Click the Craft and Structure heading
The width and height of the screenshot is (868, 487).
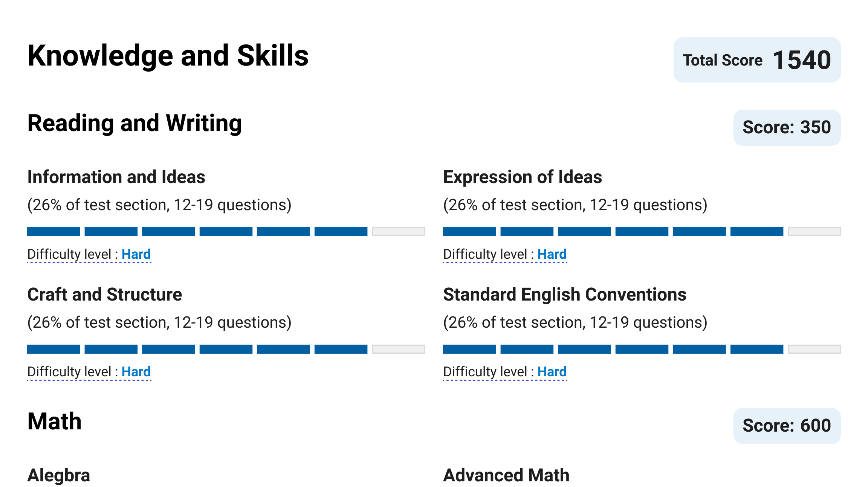(x=105, y=295)
